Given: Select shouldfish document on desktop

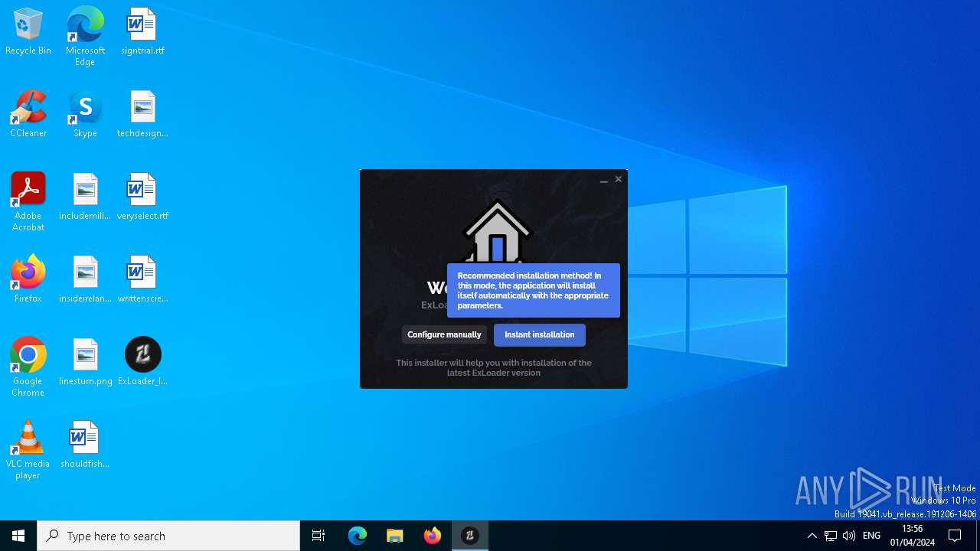Looking at the screenshot, I should pos(85,445).
